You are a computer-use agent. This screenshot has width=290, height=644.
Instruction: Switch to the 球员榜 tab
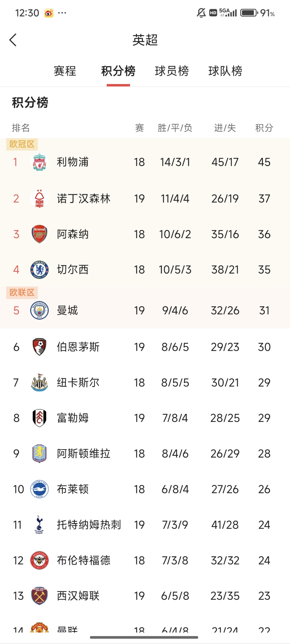pos(172,71)
